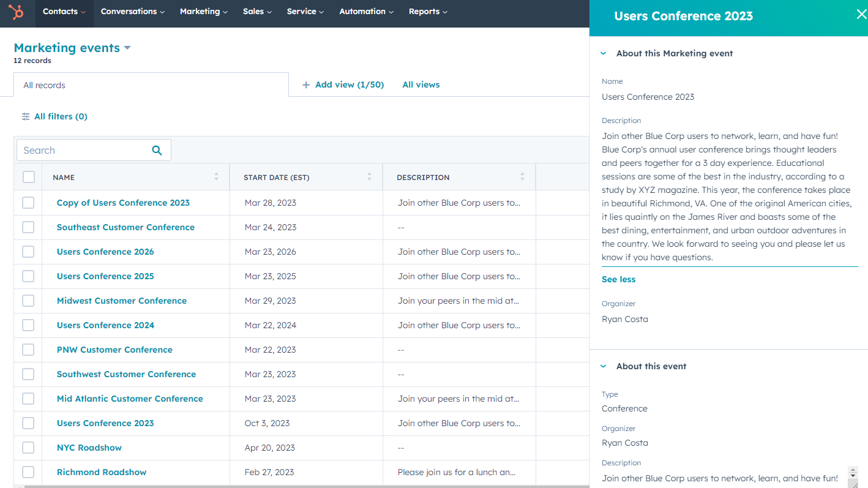Click the plus icon next to Add view
Screen dimensions: 868x488
[306, 84]
